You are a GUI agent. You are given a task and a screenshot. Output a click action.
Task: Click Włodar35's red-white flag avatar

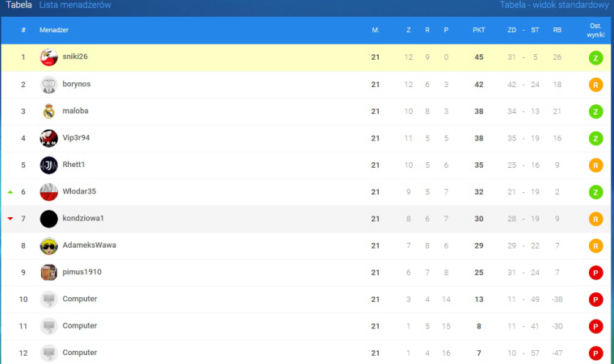click(49, 192)
